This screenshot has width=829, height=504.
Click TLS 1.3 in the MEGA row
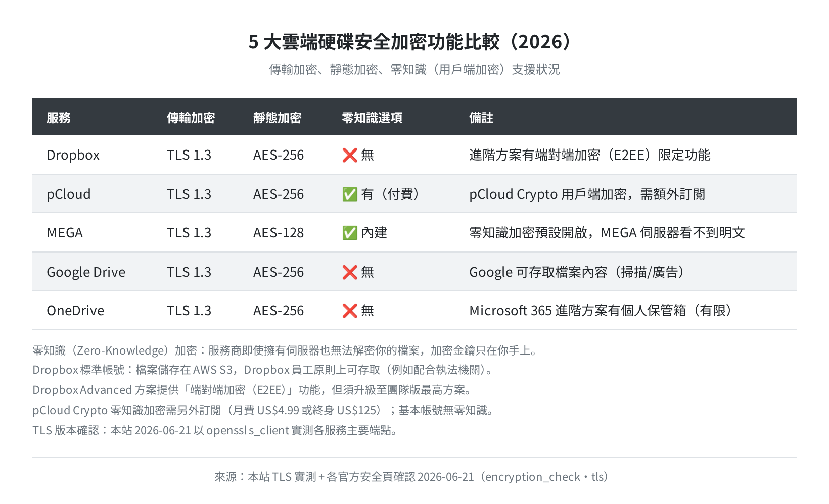189,233
